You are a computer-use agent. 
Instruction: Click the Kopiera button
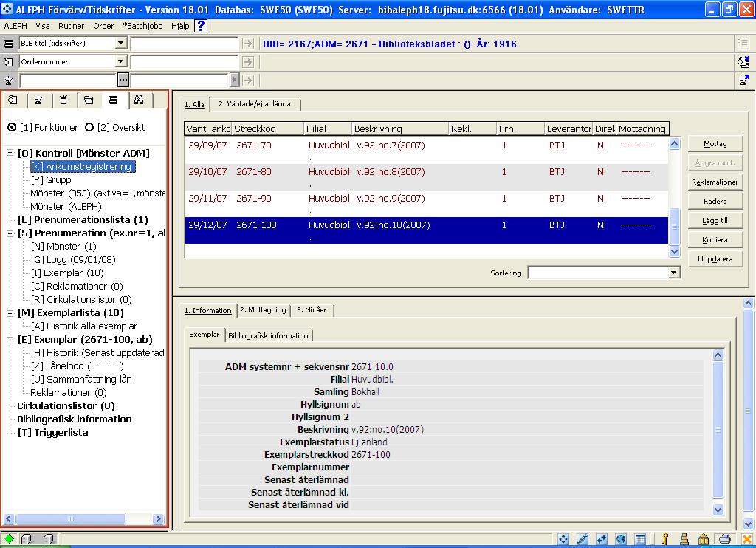[x=715, y=240]
